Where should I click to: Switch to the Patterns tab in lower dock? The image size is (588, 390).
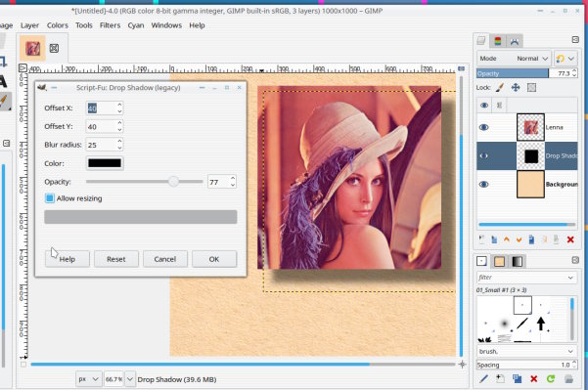pyautogui.click(x=499, y=261)
